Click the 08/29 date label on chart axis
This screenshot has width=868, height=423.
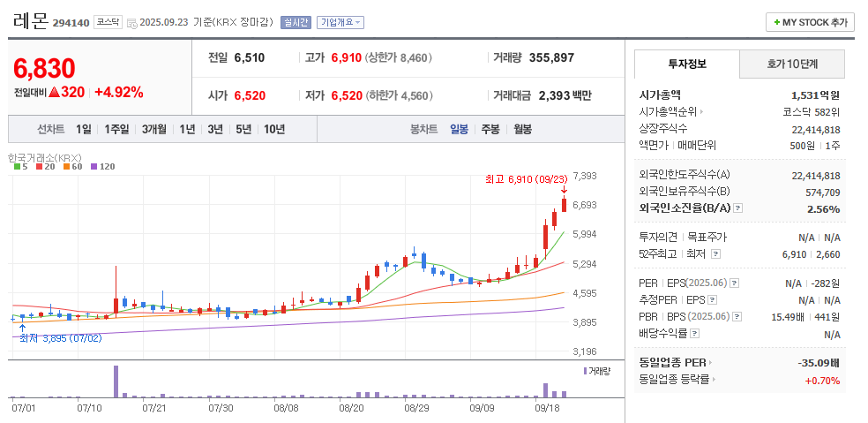pos(415,408)
